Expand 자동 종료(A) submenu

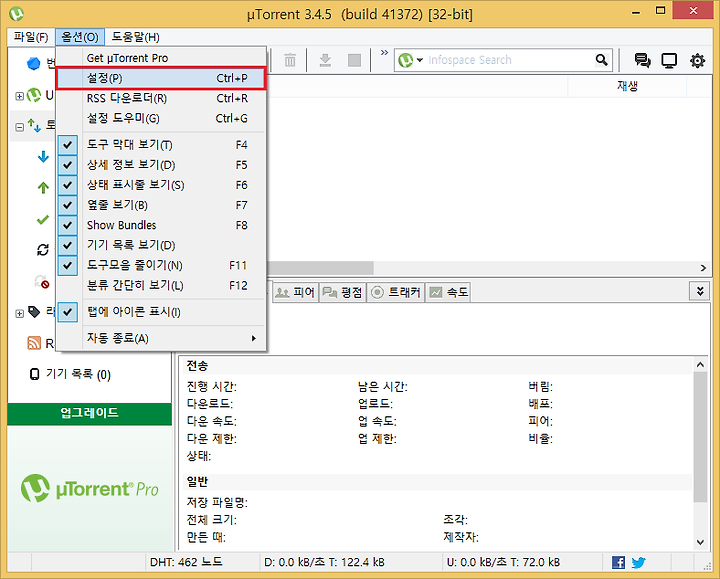(161, 338)
